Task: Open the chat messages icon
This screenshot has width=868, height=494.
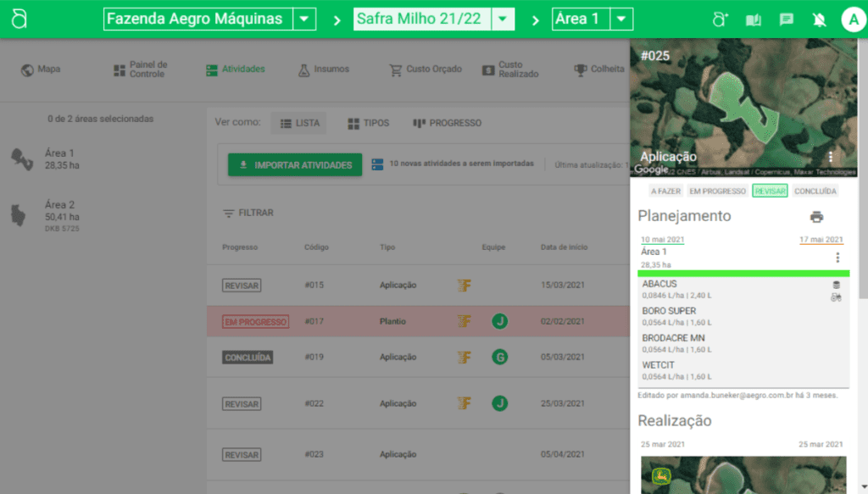Action: pyautogui.click(x=786, y=19)
